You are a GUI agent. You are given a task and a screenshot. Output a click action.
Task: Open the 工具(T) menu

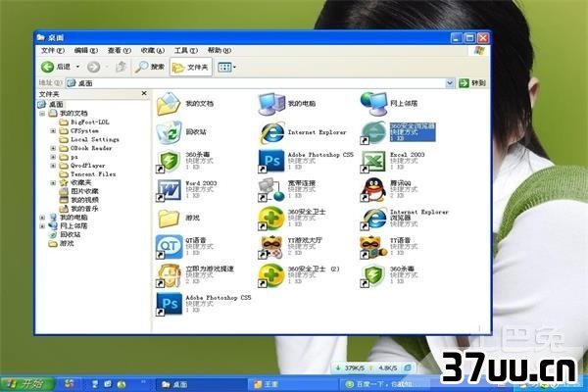tap(185, 50)
